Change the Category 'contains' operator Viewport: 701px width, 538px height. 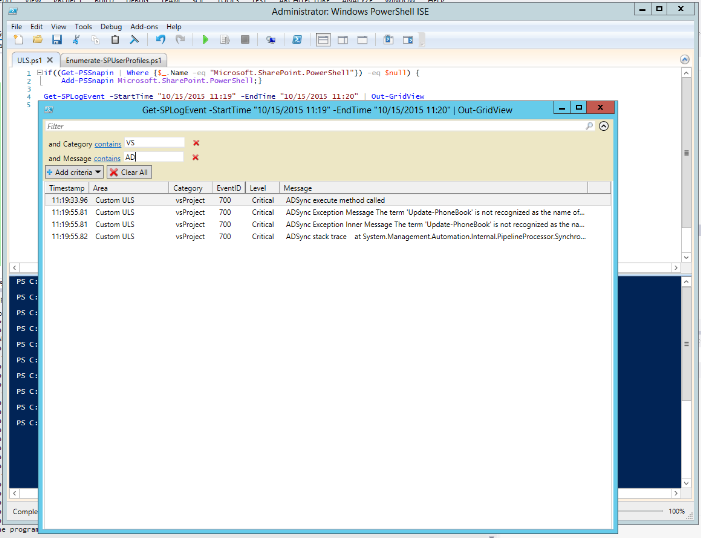pos(108,144)
